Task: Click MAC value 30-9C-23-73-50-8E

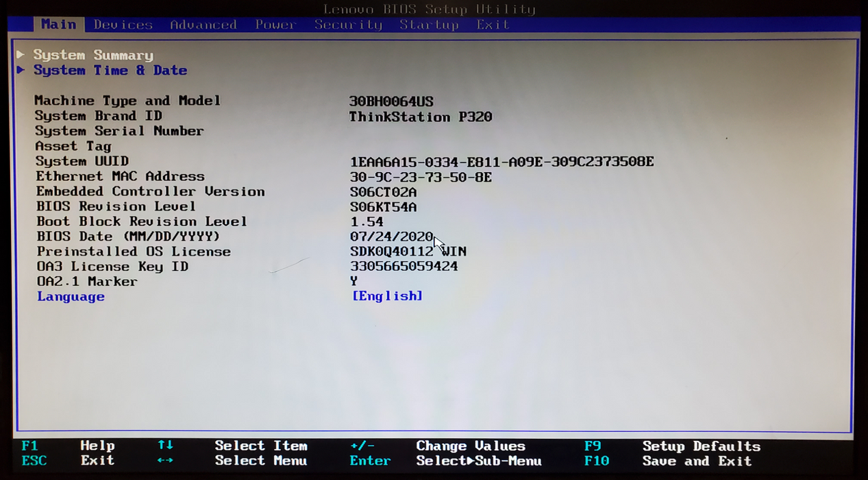Action: [x=421, y=177]
